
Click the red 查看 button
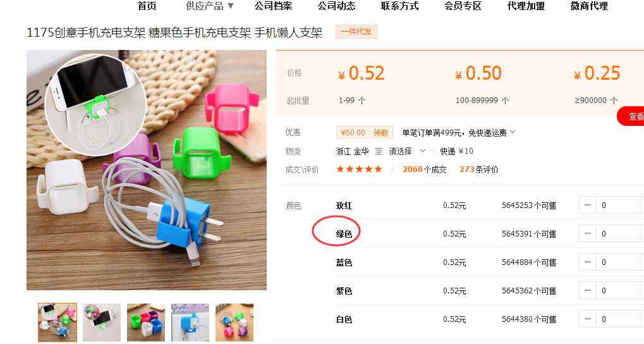tap(633, 116)
